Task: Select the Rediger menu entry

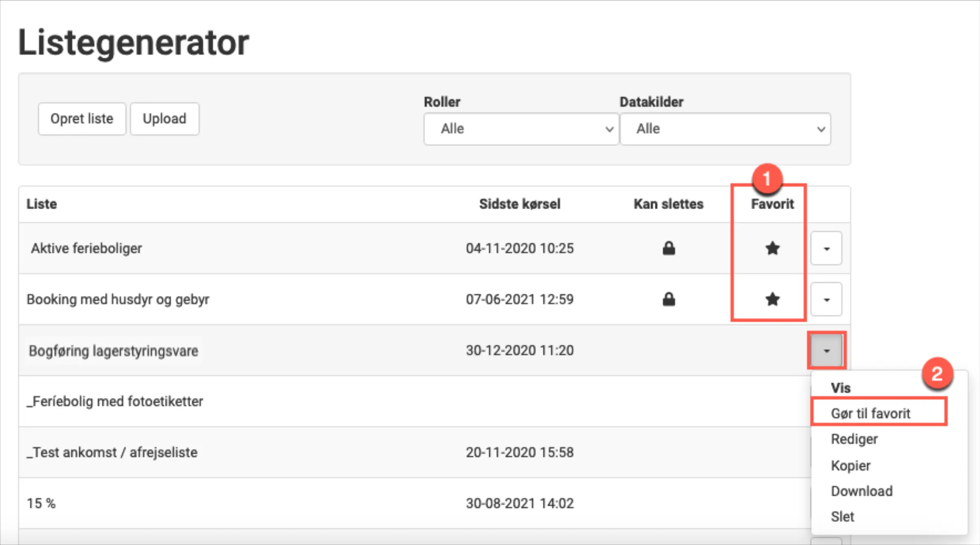Action: (854, 439)
